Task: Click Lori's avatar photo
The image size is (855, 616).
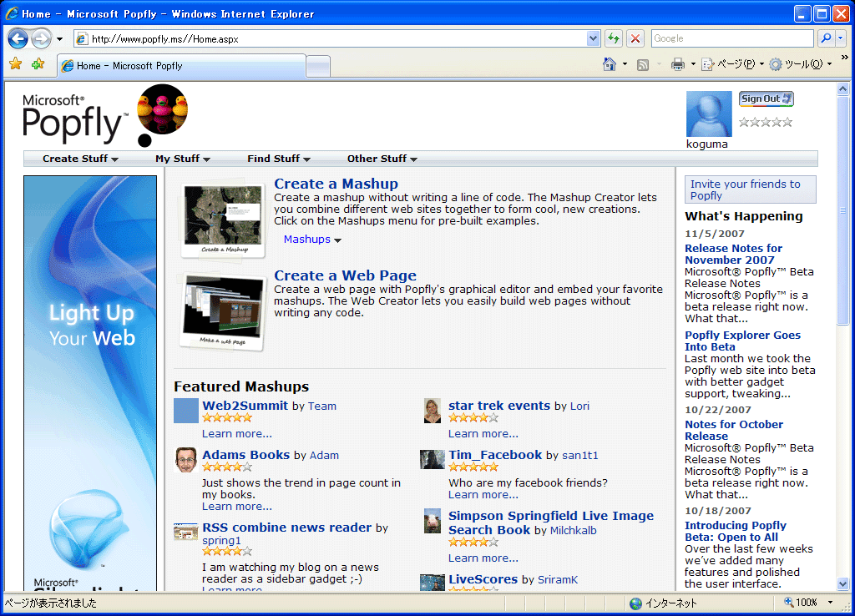Action: click(x=433, y=411)
